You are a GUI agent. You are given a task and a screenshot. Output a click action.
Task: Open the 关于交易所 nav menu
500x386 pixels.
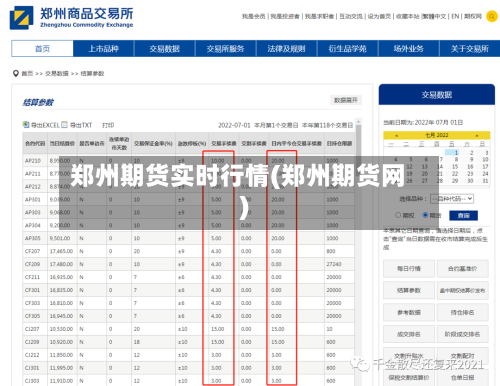coord(470,49)
